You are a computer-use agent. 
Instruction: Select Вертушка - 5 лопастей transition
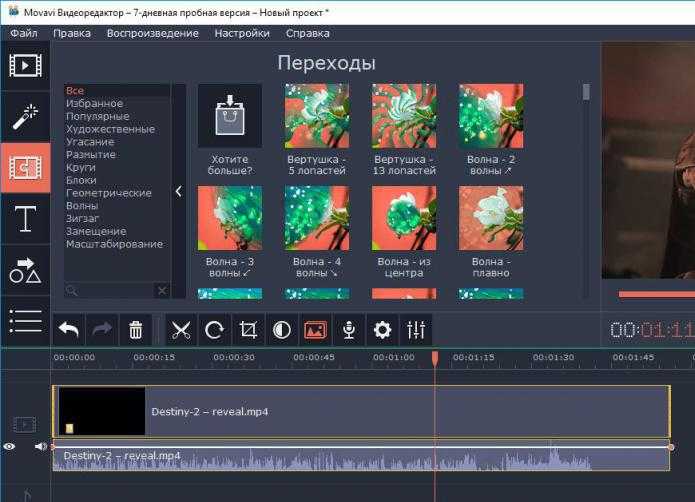pyautogui.click(x=317, y=116)
